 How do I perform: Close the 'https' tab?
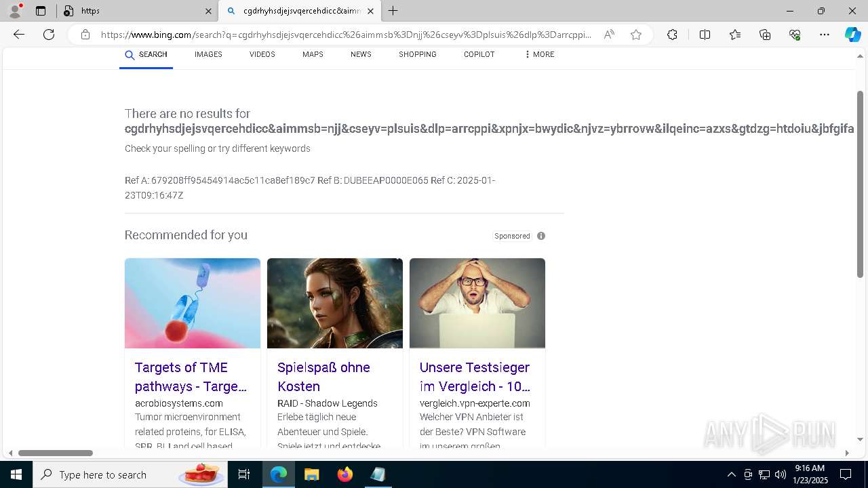(208, 11)
